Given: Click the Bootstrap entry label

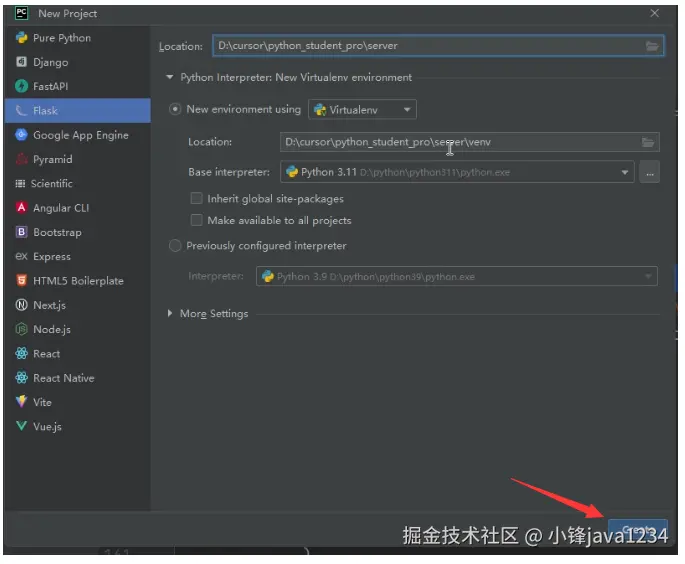Looking at the screenshot, I should (x=57, y=232).
